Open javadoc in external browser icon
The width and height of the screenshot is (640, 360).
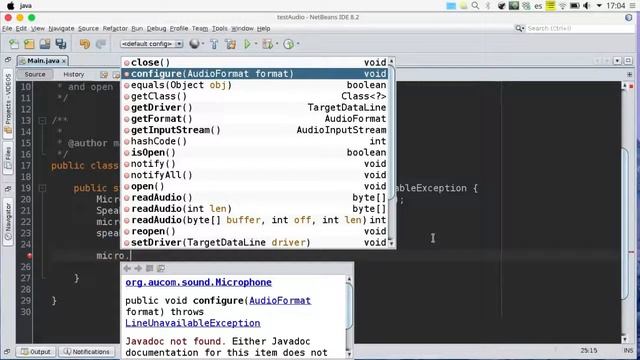(150, 268)
